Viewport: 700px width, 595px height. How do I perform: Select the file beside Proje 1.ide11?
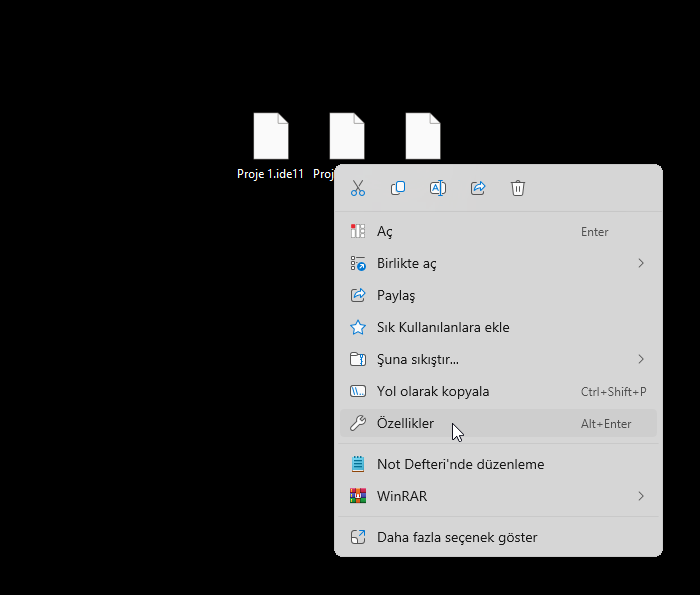tap(346, 137)
